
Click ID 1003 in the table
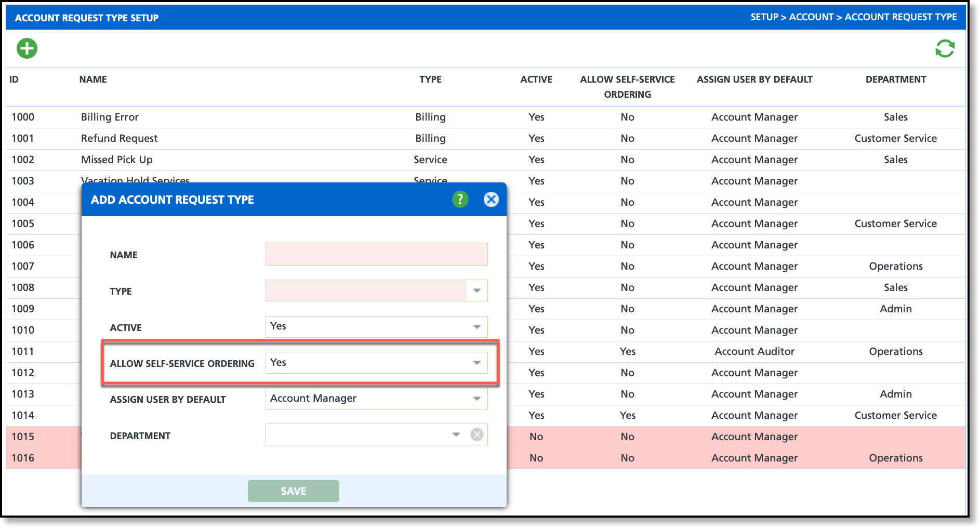tap(23, 181)
